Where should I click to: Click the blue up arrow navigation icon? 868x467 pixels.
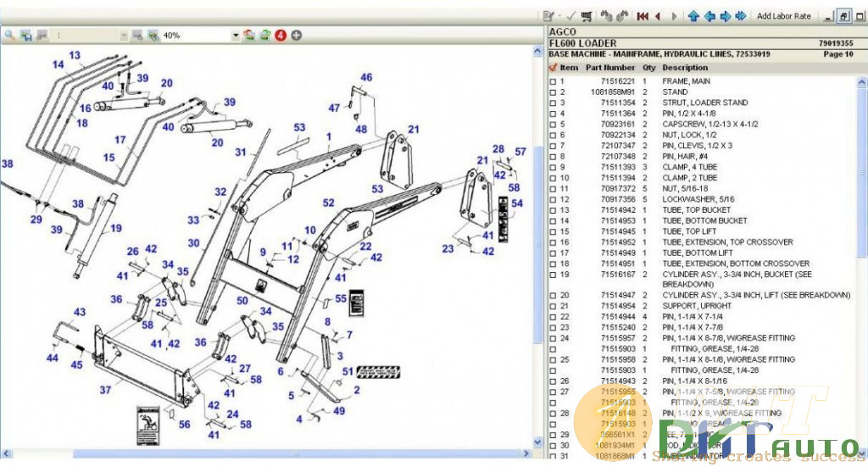point(693,16)
